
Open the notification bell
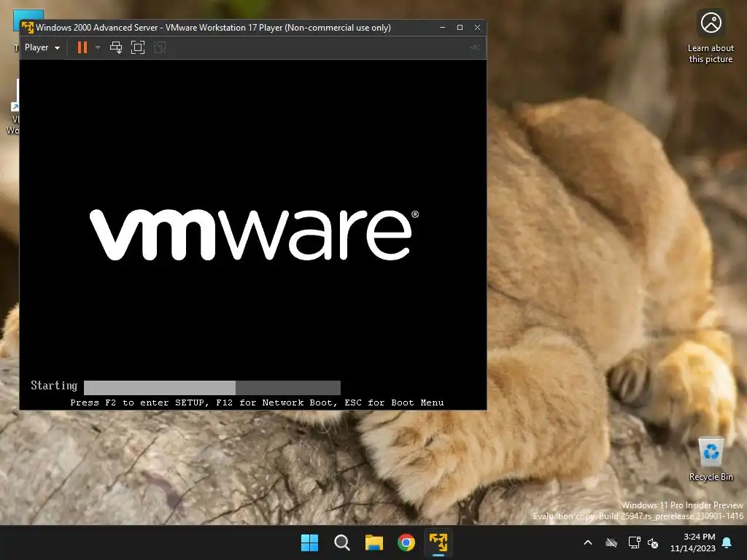pyautogui.click(x=727, y=542)
